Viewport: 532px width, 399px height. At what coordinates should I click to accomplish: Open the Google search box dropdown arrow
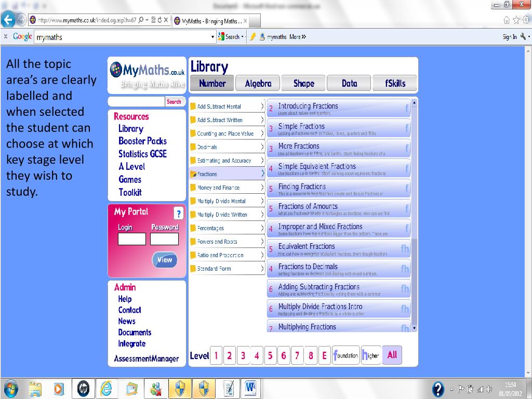click(x=212, y=37)
